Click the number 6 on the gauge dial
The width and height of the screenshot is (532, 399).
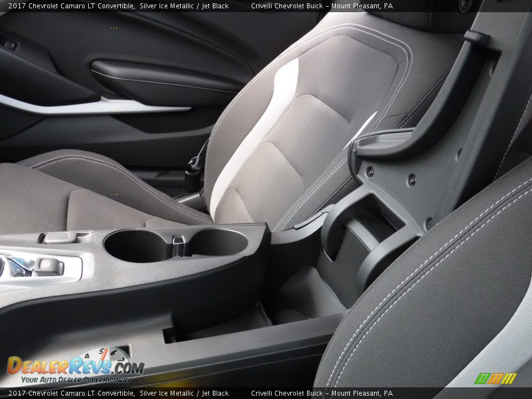114,352
